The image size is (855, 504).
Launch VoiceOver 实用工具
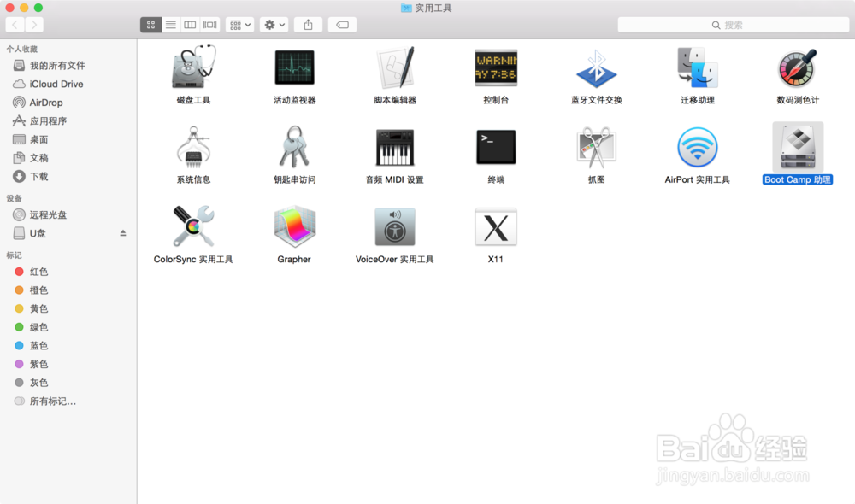pyautogui.click(x=394, y=226)
